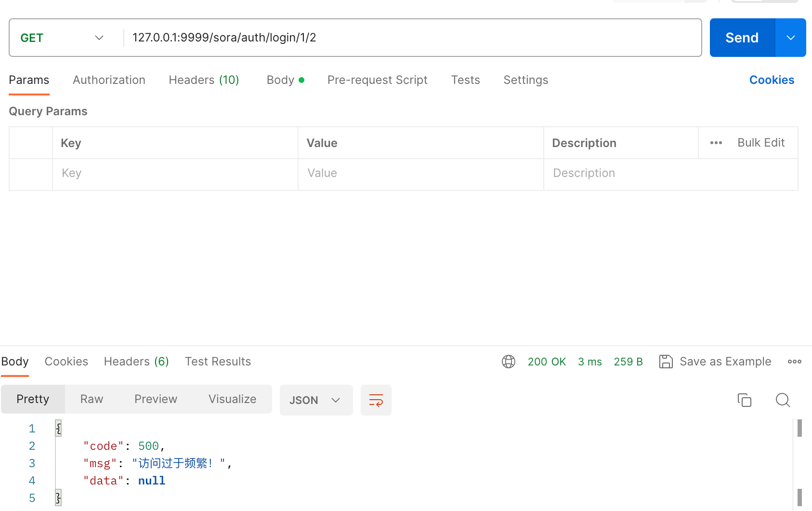Click Bulk Edit for query params
812x511 pixels.
(760, 143)
